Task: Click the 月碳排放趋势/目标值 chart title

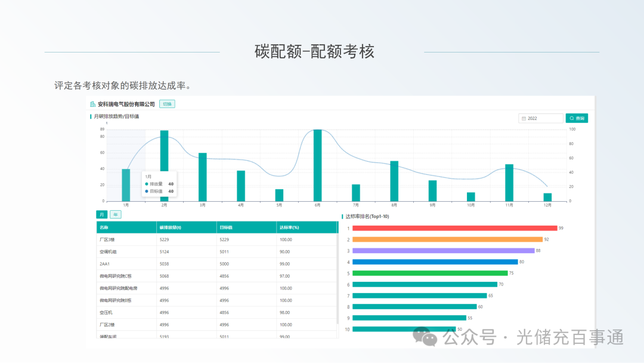Action: [116, 116]
